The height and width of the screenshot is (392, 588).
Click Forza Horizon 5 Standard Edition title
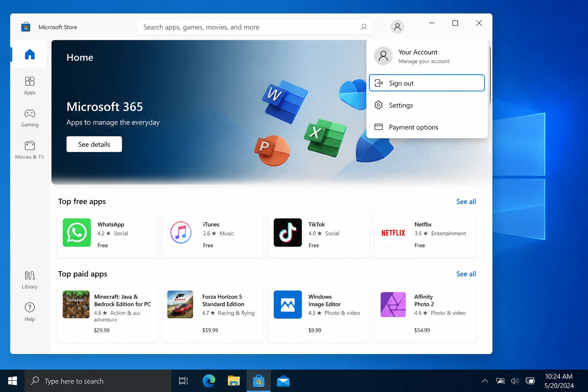pos(223,300)
